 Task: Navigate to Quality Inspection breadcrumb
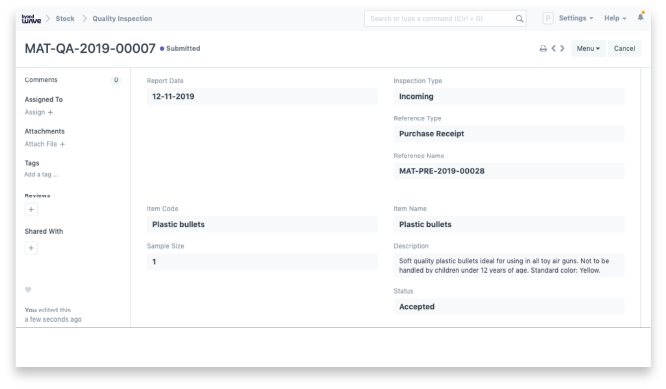(122, 19)
